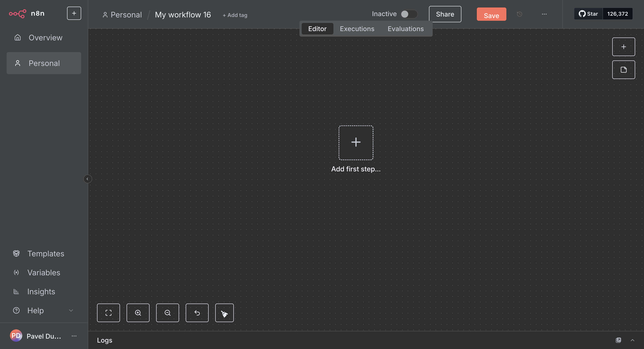Expand the Logs panel chevron
Screen dimensions: 644x349
pyautogui.click(x=632, y=340)
